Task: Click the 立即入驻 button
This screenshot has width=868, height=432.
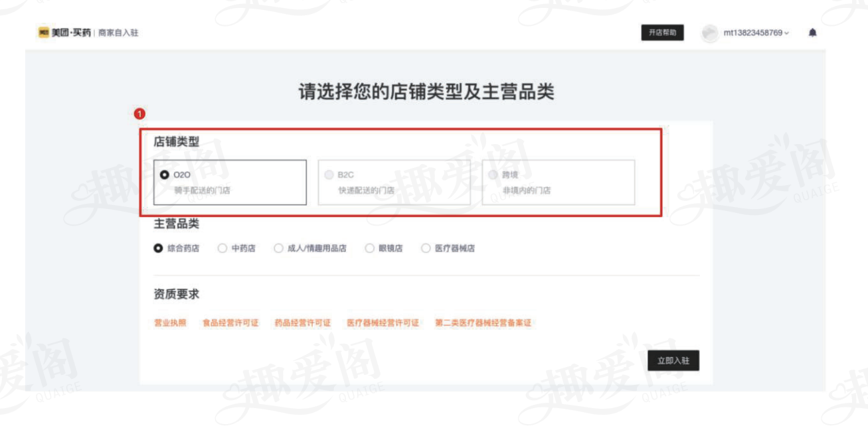Action: (673, 360)
